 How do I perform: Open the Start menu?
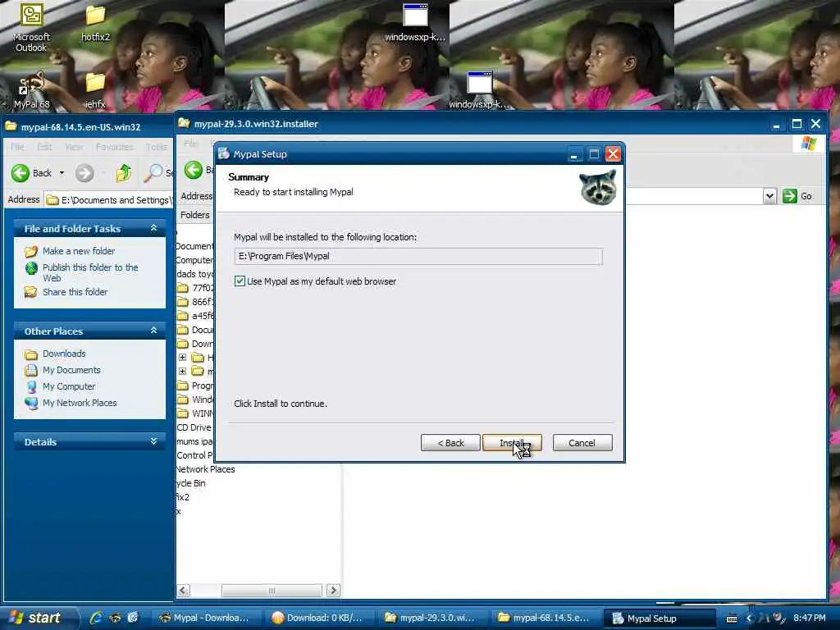(38, 618)
